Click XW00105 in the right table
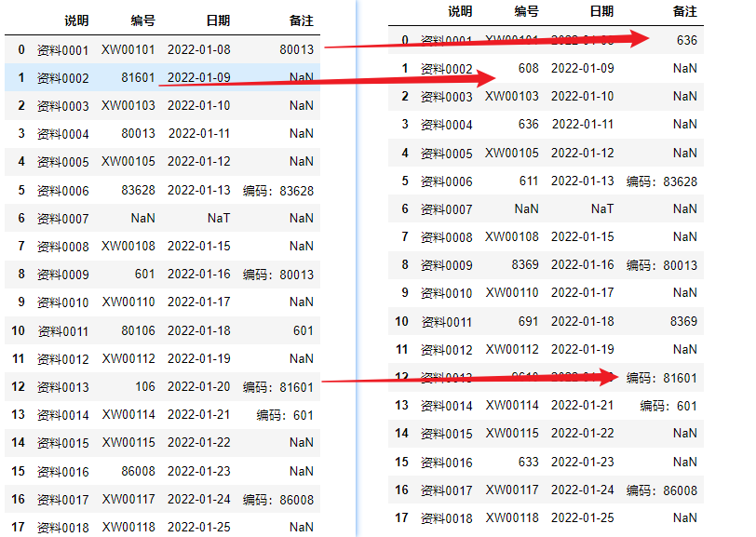756x537 pixels. 511,153
